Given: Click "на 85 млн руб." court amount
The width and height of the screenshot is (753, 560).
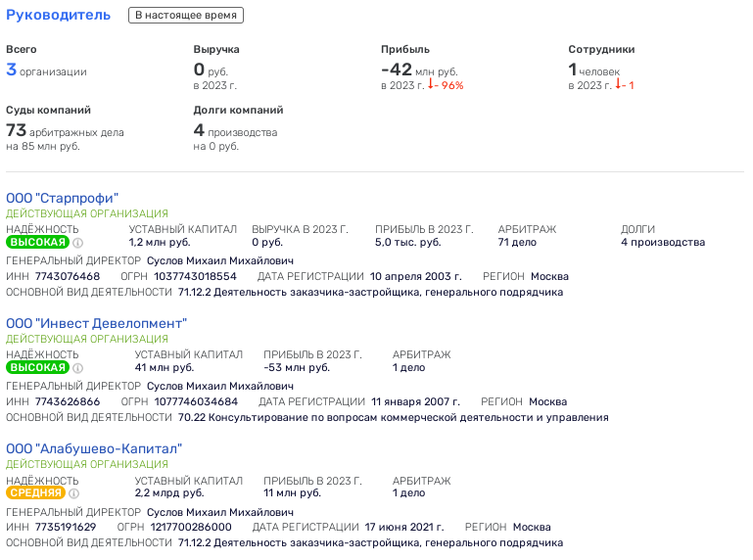Looking at the screenshot, I should pyautogui.click(x=43, y=147).
